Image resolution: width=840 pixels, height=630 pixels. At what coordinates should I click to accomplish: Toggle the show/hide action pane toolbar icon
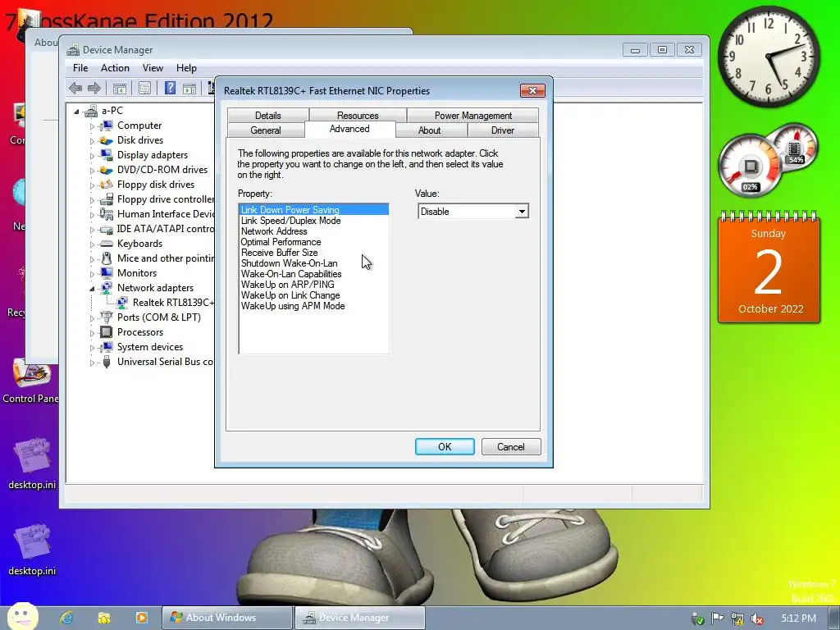coord(189,89)
